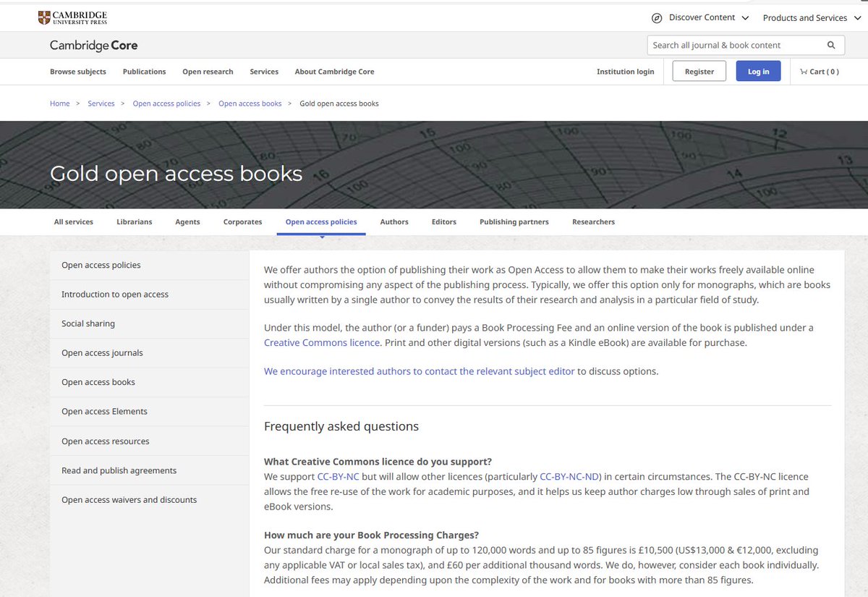The height and width of the screenshot is (597, 868).
Task: Open Open access journals in the sidebar
Action: [149, 353]
